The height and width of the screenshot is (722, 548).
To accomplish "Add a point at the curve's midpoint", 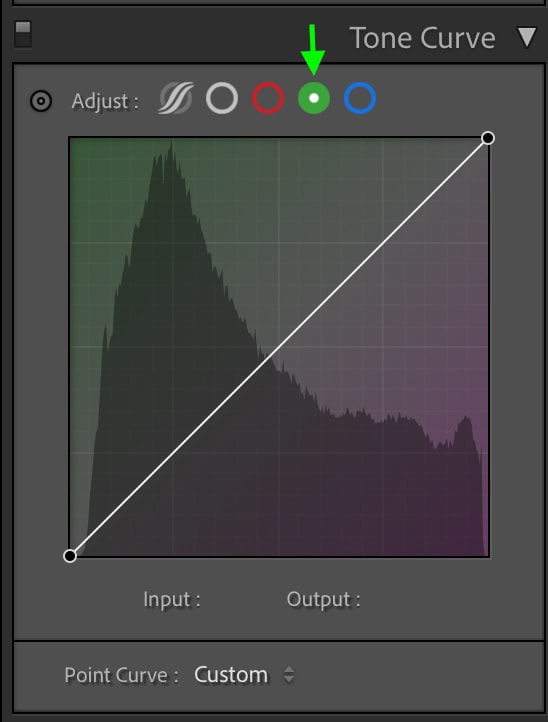I will click(x=279, y=347).
